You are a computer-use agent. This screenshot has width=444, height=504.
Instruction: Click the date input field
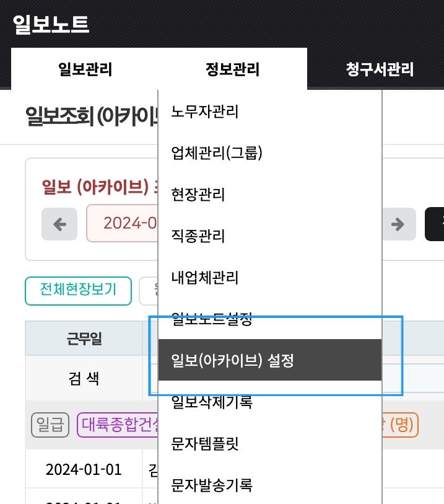(x=124, y=223)
